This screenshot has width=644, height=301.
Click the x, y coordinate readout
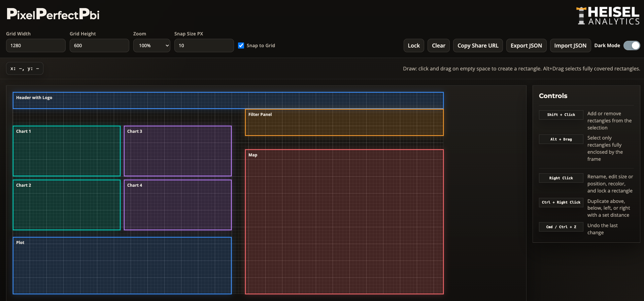pyautogui.click(x=25, y=68)
